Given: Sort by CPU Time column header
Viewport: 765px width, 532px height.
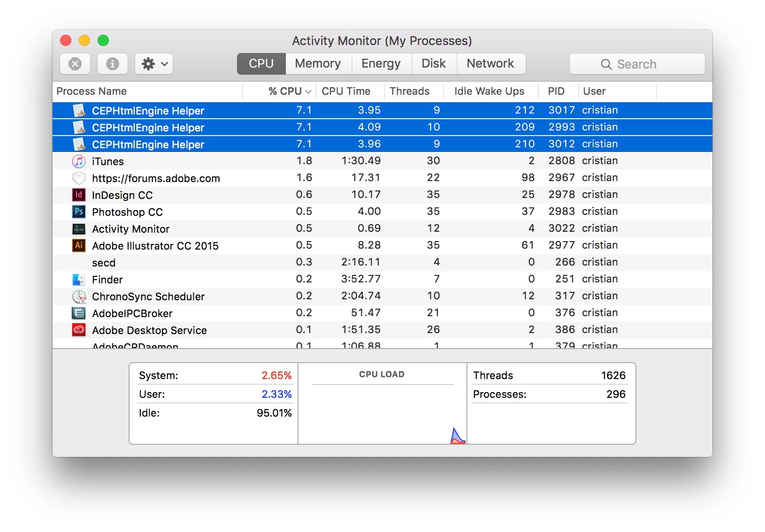Looking at the screenshot, I should (350, 91).
